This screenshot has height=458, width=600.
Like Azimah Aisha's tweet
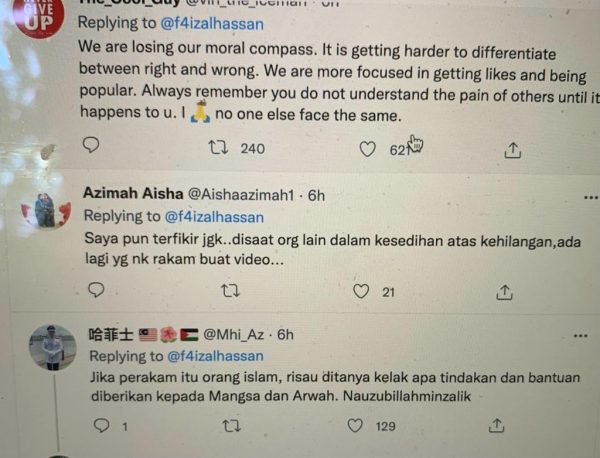pos(361,291)
